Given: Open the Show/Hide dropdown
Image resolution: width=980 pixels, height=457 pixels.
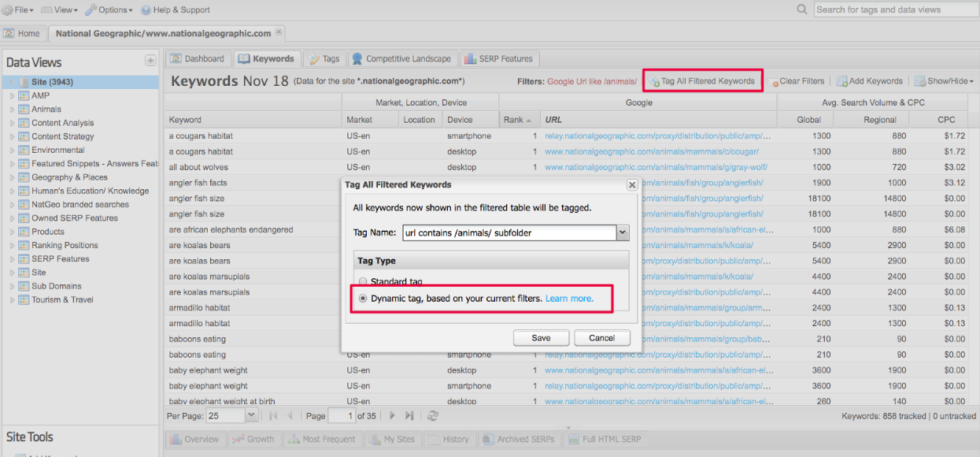Looking at the screenshot, I should tap(944, 81).
